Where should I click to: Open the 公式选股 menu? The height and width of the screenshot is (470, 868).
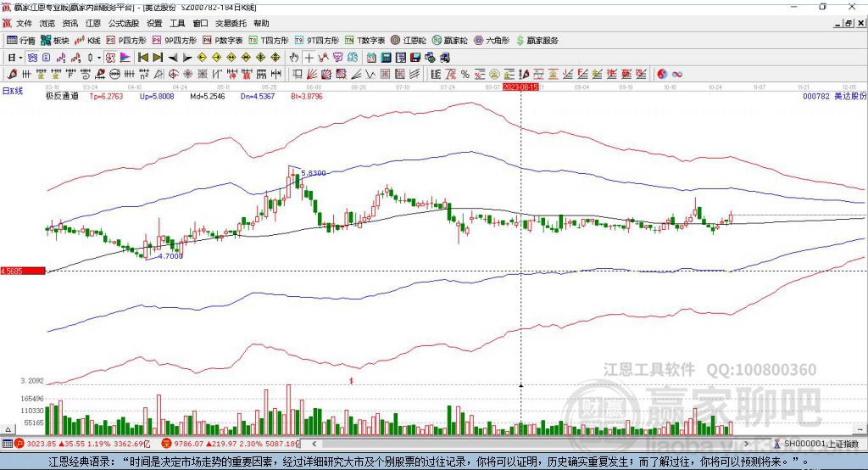124,23
